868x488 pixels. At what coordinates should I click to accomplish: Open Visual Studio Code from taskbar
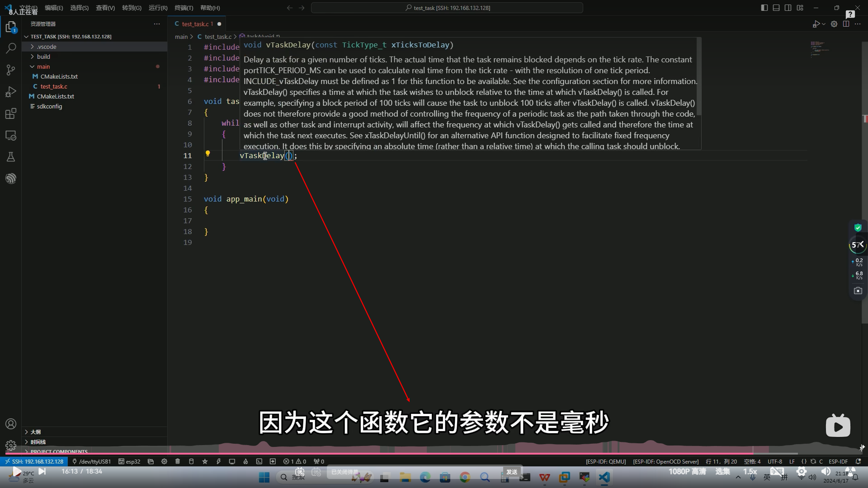tap(604, 477)
